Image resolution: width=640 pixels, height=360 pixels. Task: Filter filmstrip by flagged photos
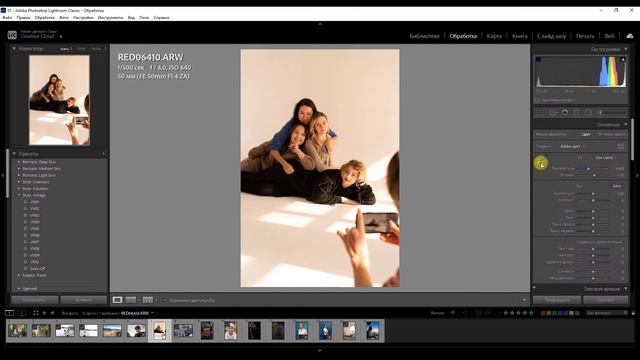(453, 313)
